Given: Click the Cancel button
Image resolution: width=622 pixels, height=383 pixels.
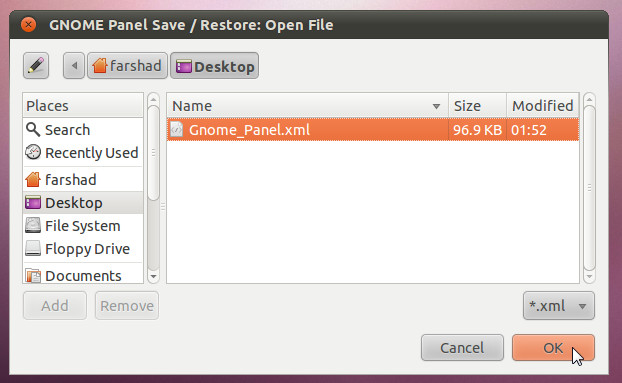Looking at the screenshot, I should pos(462,348).
